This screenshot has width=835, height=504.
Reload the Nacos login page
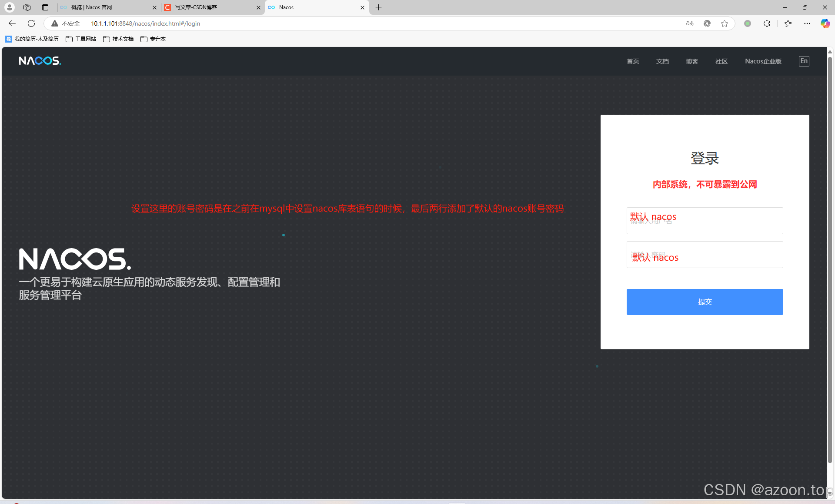point(31,23)
